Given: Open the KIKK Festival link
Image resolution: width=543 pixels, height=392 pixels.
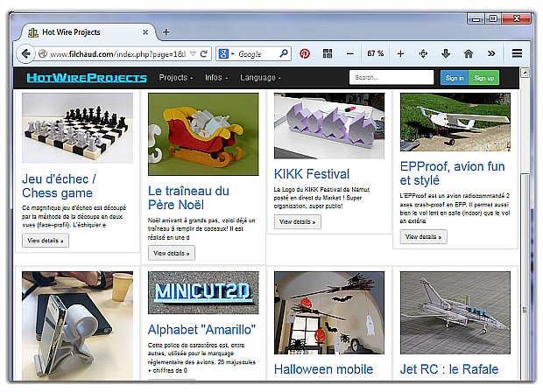Looking at the screenshot, I should point(312,174).
